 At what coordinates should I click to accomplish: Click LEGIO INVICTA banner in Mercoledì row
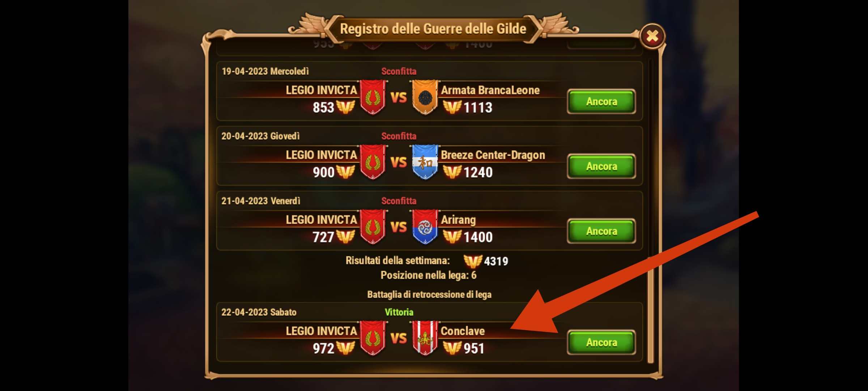click(x=373, y=97)
